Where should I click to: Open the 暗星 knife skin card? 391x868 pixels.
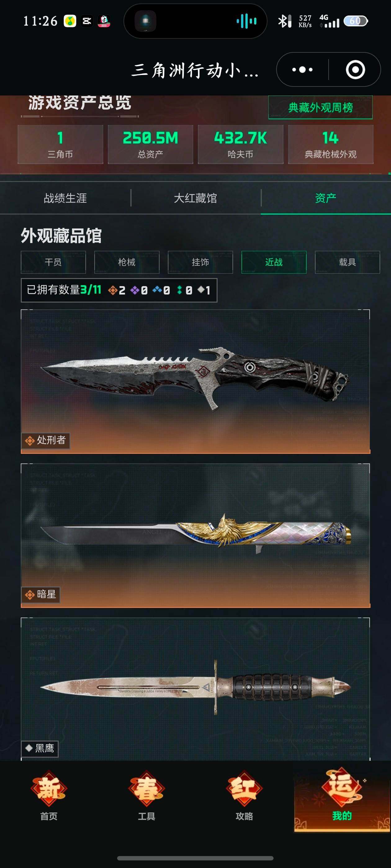click(x=195, y=535)
